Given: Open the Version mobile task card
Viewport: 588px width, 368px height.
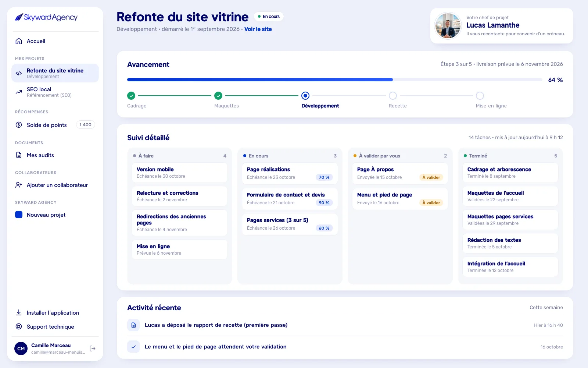Looking at the screenshot, I should coord(180,173).
